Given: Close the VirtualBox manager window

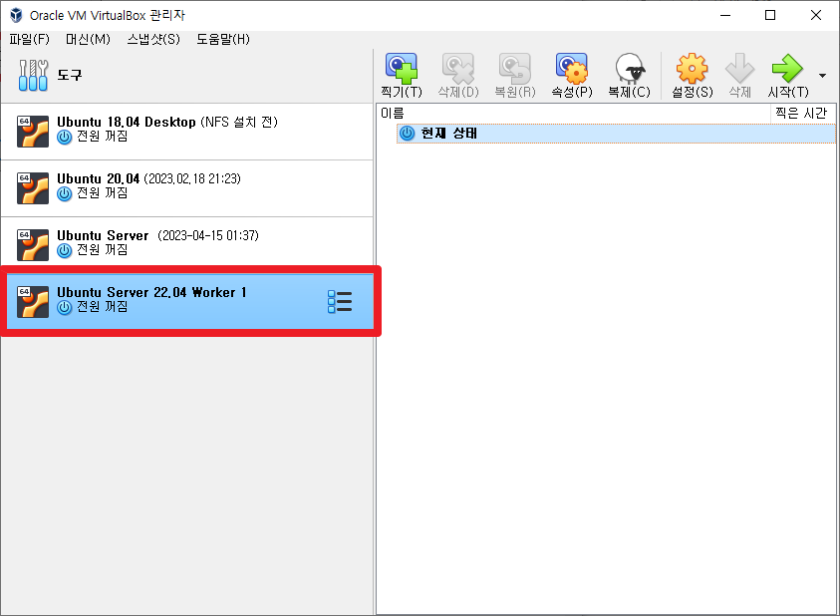Looking at the screenshot, I should pyautogui.click(x=816, y=15).
